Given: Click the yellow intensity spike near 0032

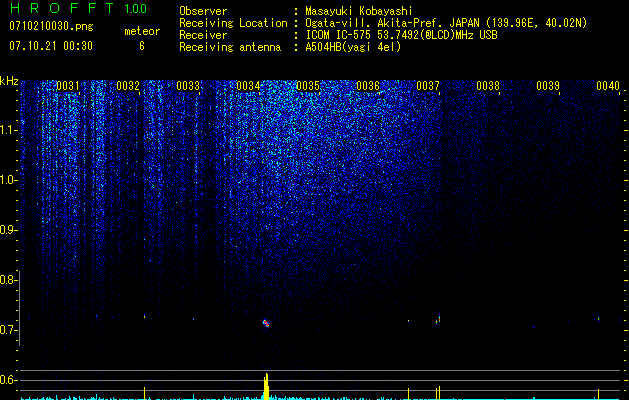Looking at the screenshot, I should coord(144,393).
